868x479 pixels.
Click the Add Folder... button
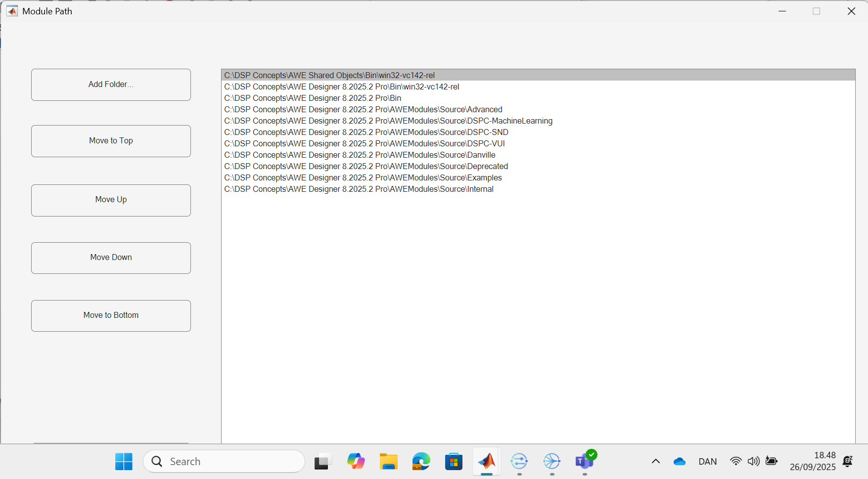point(111,85)
